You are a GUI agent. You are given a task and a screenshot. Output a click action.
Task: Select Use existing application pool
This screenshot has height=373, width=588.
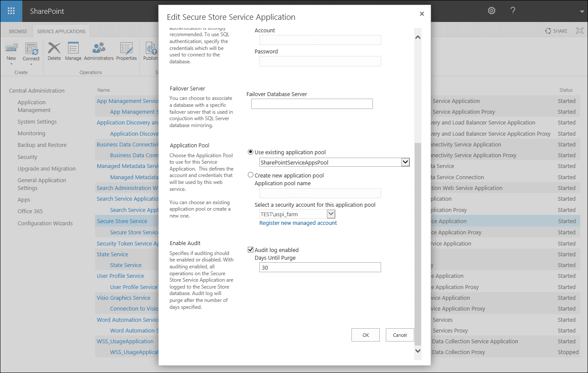click(250, 152)
